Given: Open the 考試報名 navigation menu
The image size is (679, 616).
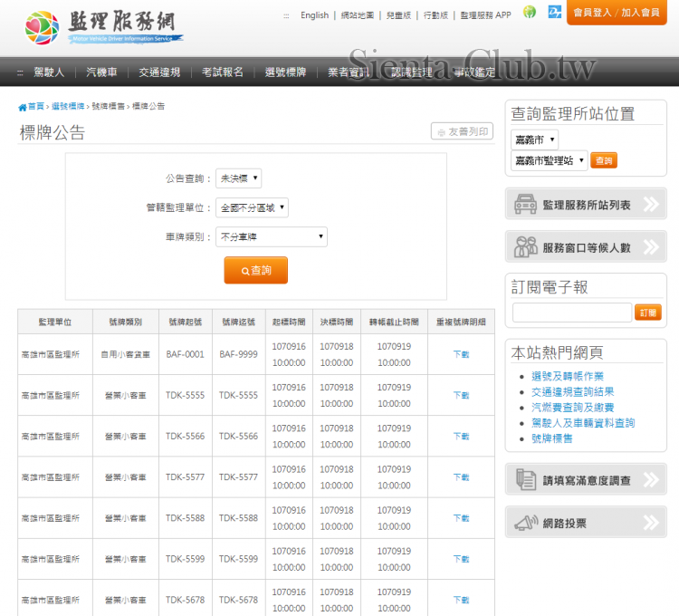Looking at the screenshot, I should [x=222, y=72].
